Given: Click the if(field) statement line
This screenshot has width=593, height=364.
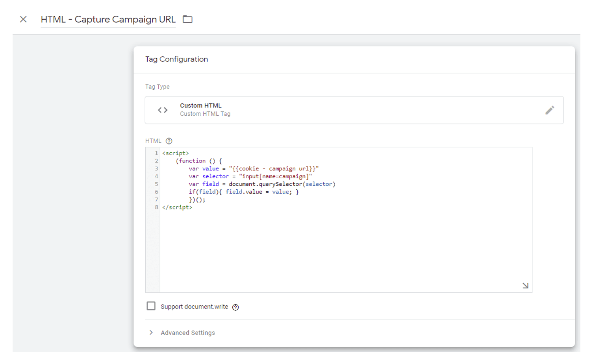Looking at the screenshot, I should [x=243, y=192].
